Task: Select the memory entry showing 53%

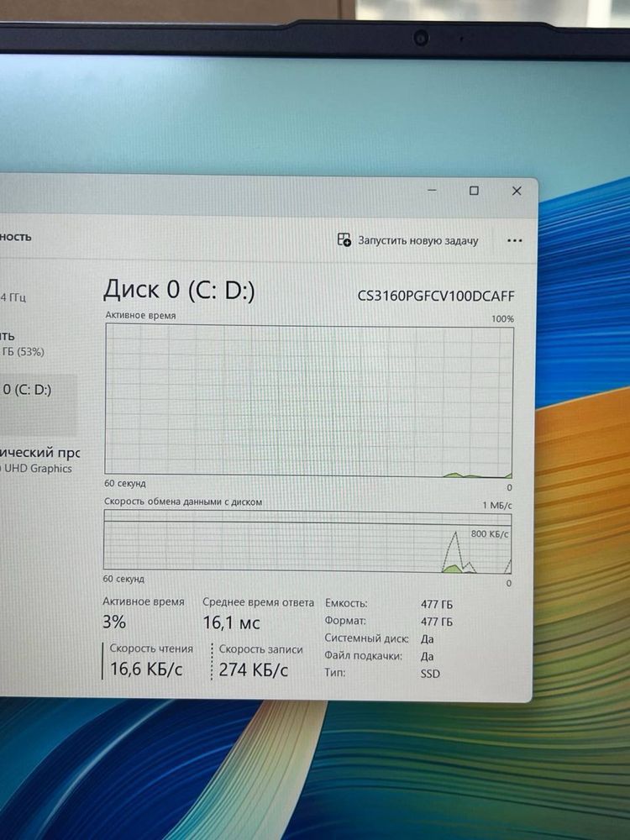Action: coord(23,344)
